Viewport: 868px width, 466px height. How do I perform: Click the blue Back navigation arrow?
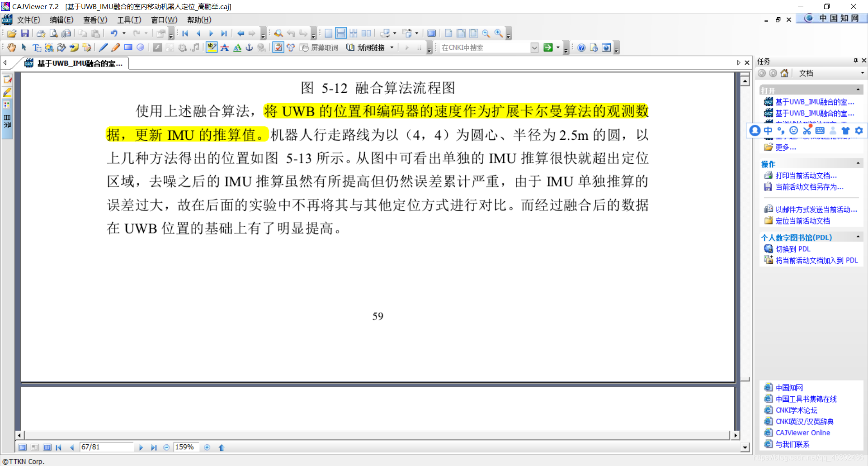(241, 33)
